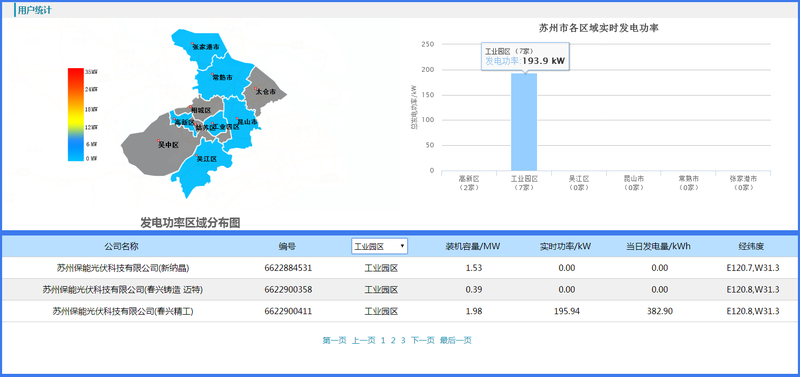Select company row 苏州保能光伏科技有限公司(新纳晶)
Viewport: 800px width, 377px height.
pyautogui.click(x=400, y=268)
